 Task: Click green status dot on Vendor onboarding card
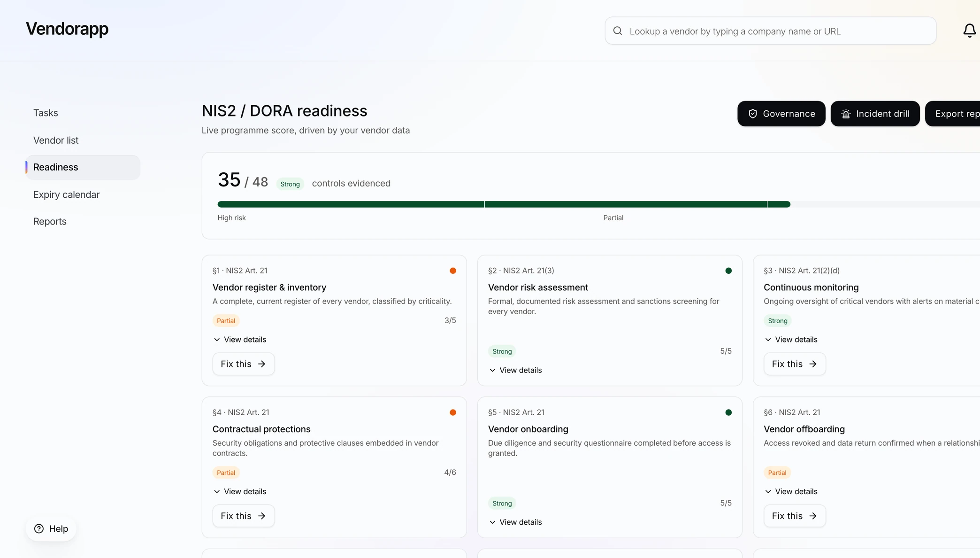(728, 412)
